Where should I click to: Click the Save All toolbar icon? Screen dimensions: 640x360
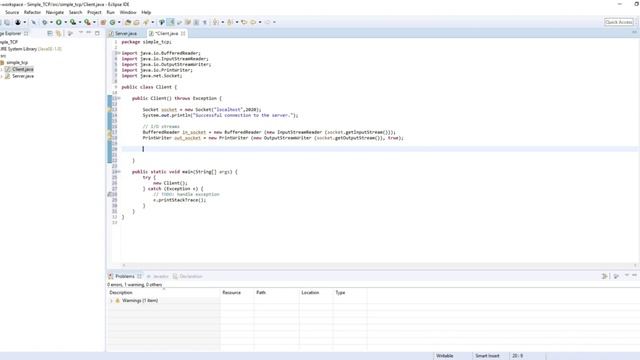[x=7, y=22]
